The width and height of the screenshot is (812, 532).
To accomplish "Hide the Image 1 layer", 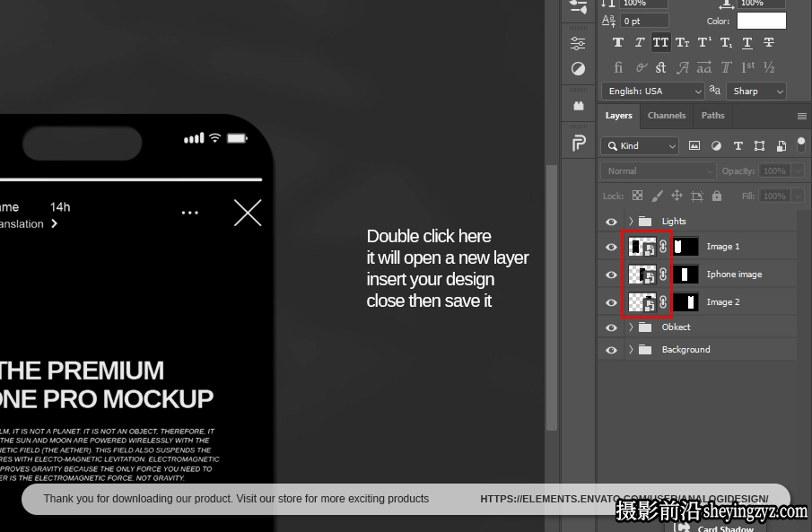I will pos(611,247).
